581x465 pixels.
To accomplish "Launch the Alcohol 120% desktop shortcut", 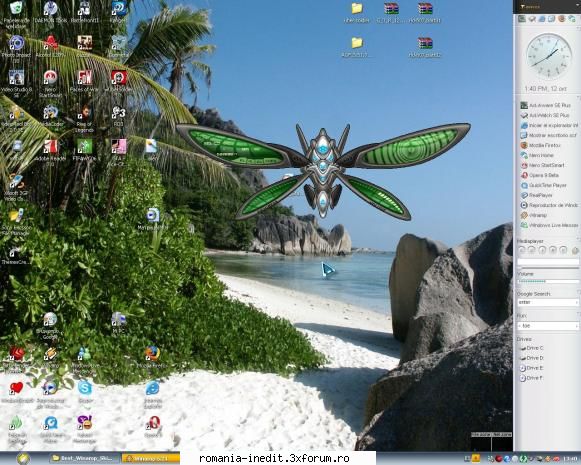I will coord(50,43).
